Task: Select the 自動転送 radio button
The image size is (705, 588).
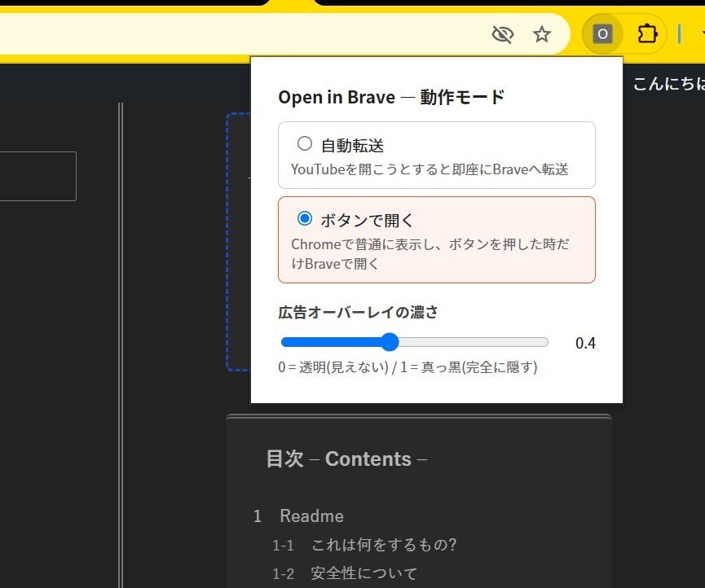Action: (305, 144)
